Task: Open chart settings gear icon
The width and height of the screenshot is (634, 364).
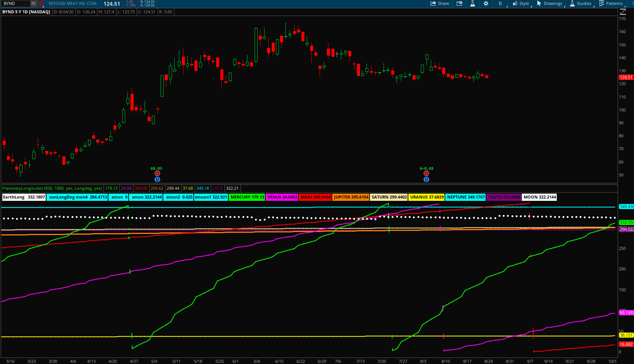Action: click(x=486, y=3)
